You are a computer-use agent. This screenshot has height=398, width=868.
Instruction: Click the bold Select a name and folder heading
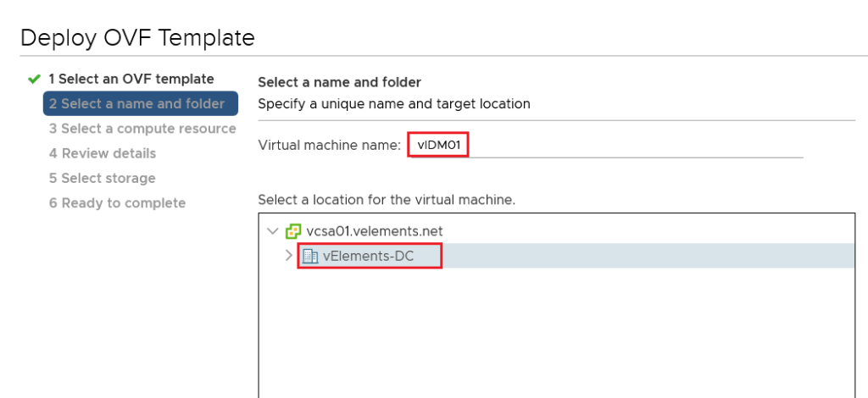pyautogui.click(x=339, y=82)
